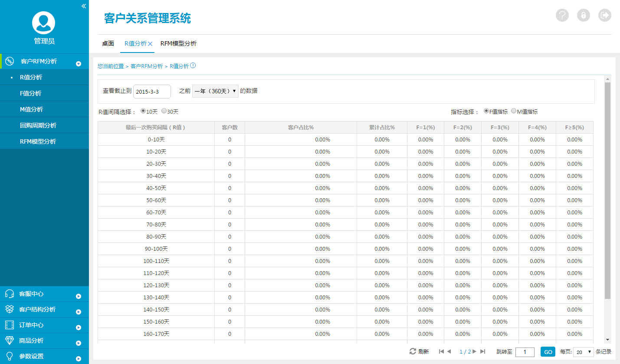Click the help question mark icon
The height and width of the screenshot is (364, 620).
pyautogui.click(x=562, y=15)
